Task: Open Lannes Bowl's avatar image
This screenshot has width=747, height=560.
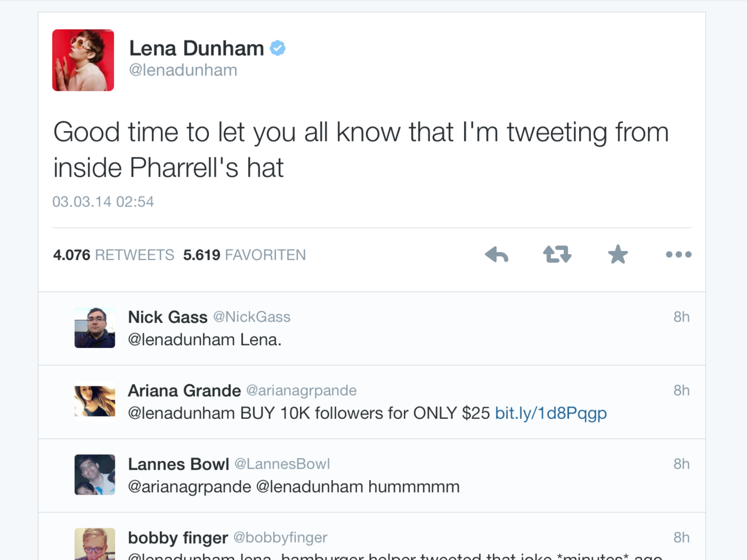Action: coord(94,474)
